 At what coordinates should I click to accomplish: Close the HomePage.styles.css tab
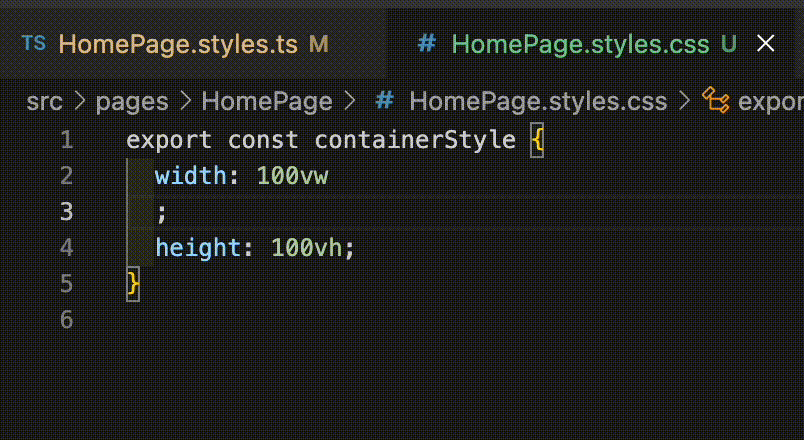click(766, 44)
